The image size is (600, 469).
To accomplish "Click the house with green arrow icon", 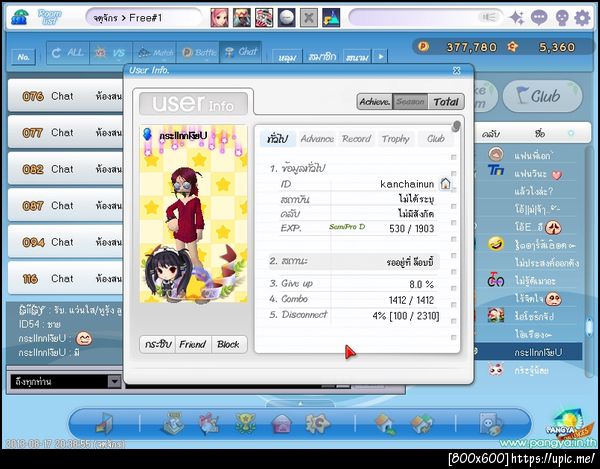I will tap(385, 425).
